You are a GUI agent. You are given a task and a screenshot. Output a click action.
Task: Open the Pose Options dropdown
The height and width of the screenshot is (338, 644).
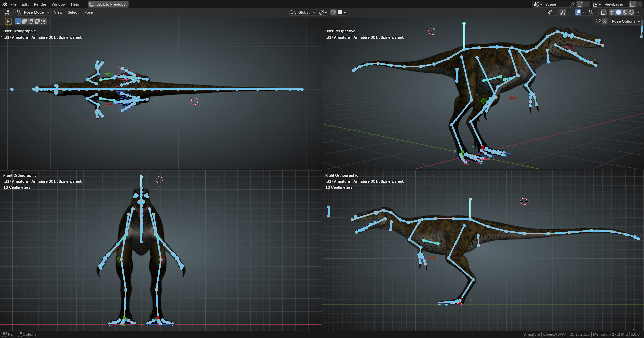(x=625, y=21)
